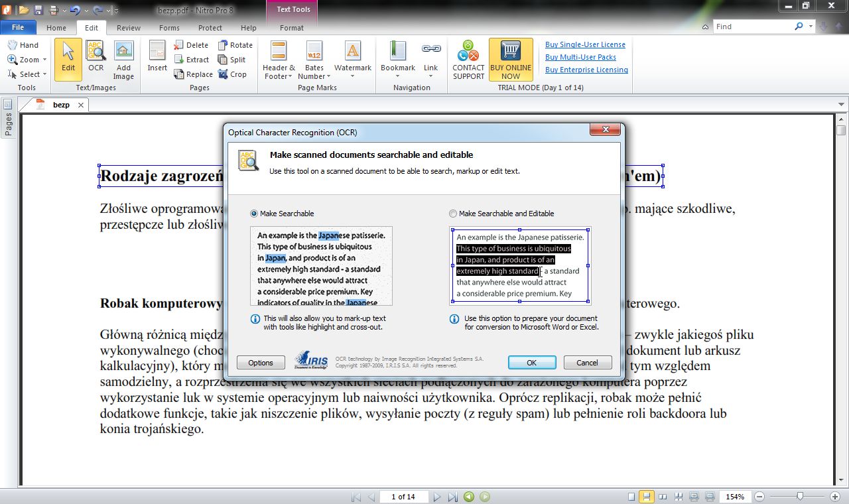Open the Contact Support icon

(x=469, y=60)
